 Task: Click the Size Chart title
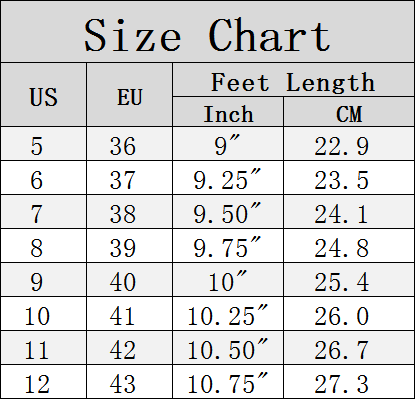(x=207, y=35)
